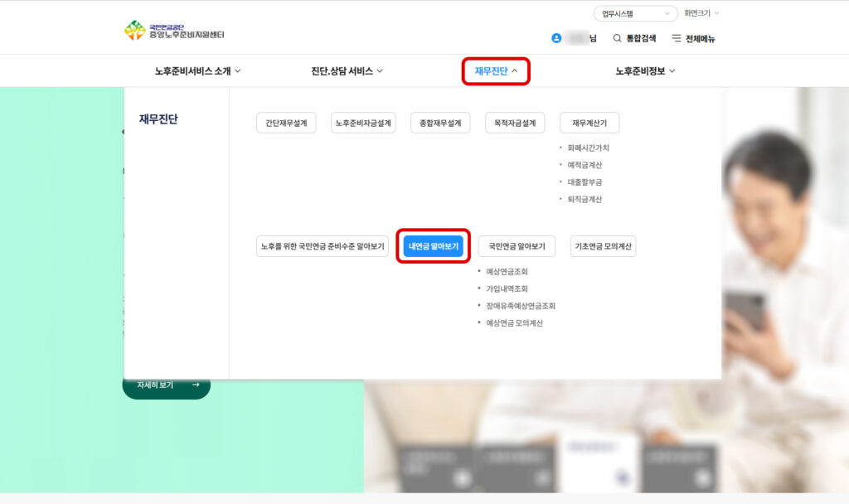
Task: Open the 기초연금 모의계산 page
Action: pos(604,246)
